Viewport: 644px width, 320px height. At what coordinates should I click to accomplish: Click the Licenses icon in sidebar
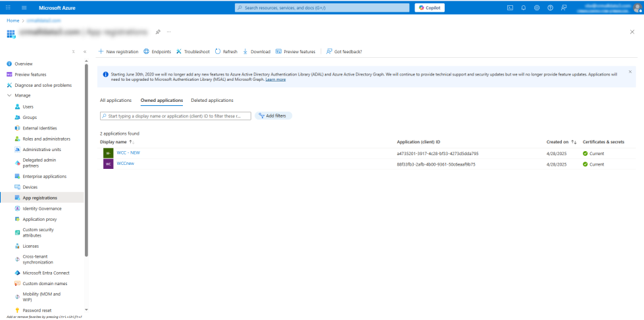pos(17,246)
